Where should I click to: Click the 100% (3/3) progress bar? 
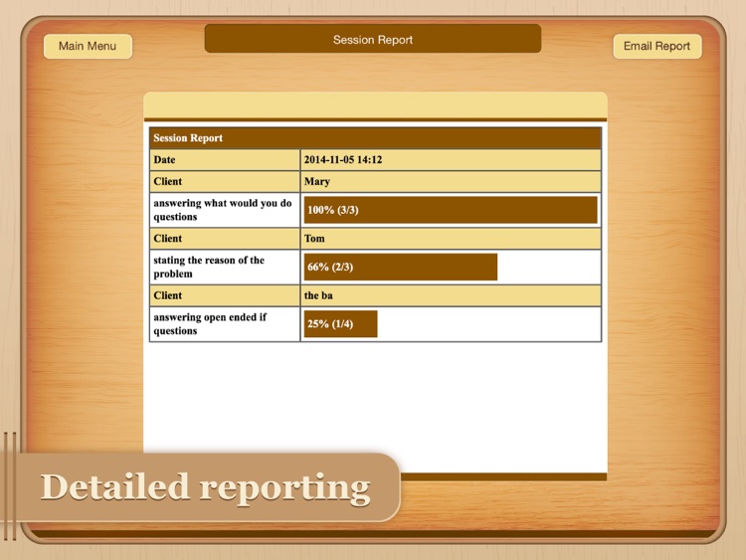(x=451, y=210)
